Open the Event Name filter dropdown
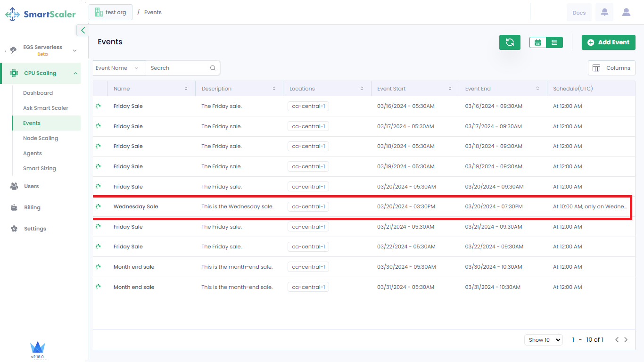The image size is (644, 362). (117, 68)
